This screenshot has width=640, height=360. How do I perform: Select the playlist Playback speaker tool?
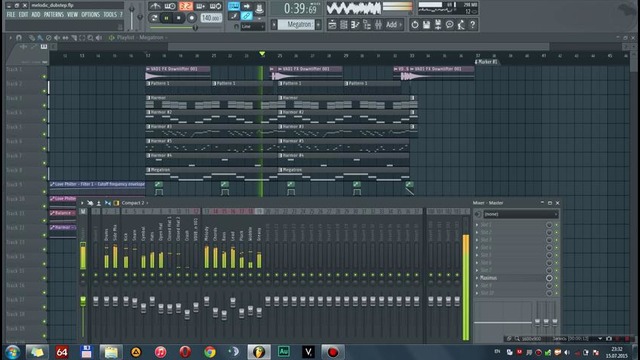coord(99,38)
